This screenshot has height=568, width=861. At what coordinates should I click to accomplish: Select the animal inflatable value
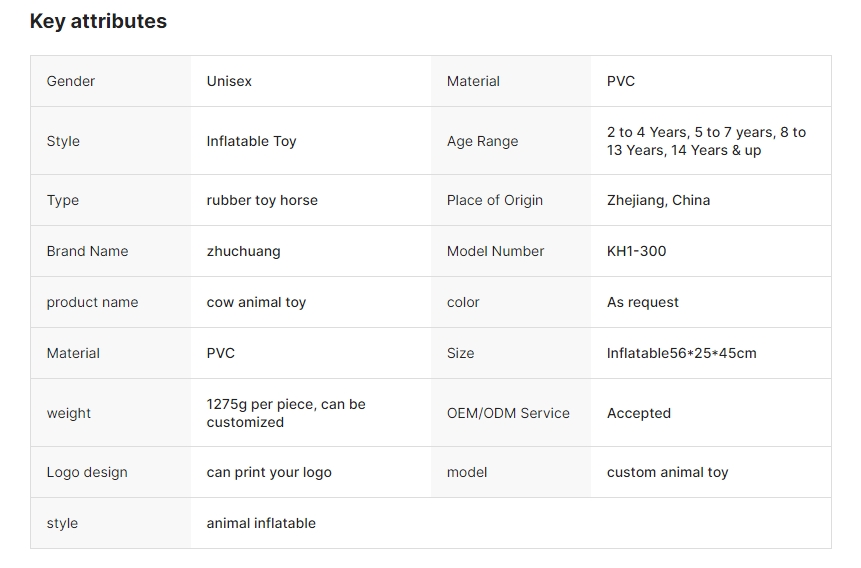click(x=261, y=523)
